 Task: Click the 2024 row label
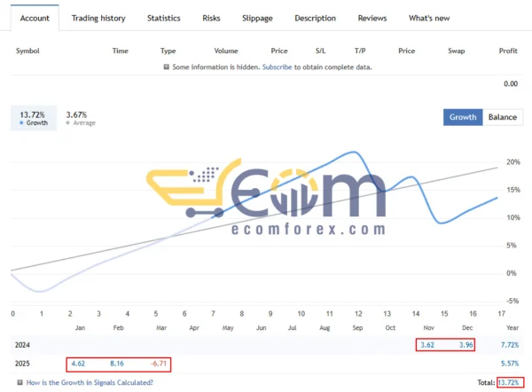tap(22, 345)
